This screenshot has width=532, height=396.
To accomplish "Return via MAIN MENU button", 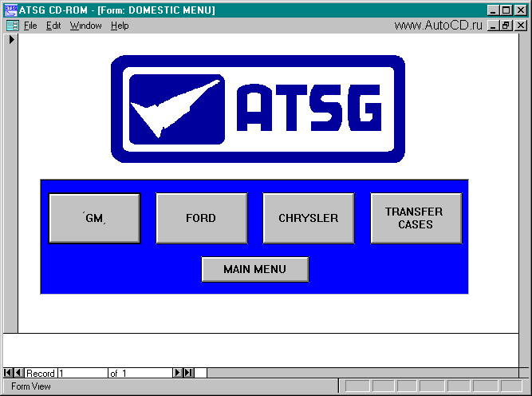I will (x=255, y=269).
